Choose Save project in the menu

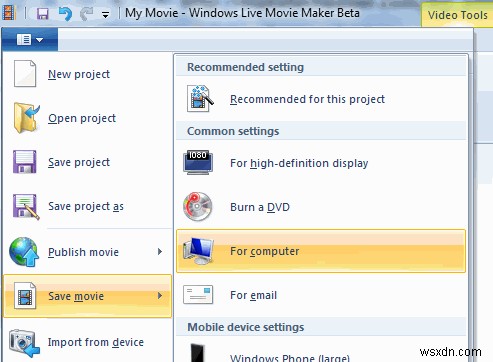click(x=88, y=162)
